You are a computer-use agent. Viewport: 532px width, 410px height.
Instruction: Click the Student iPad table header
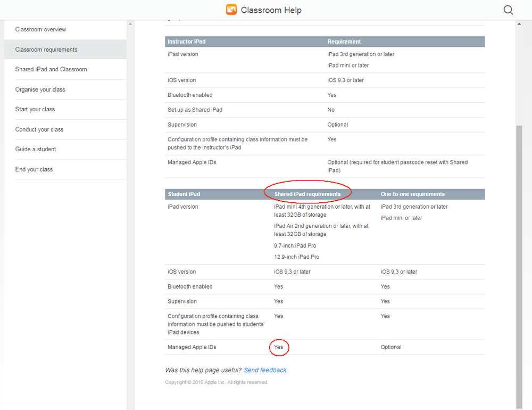pos(184,194)
